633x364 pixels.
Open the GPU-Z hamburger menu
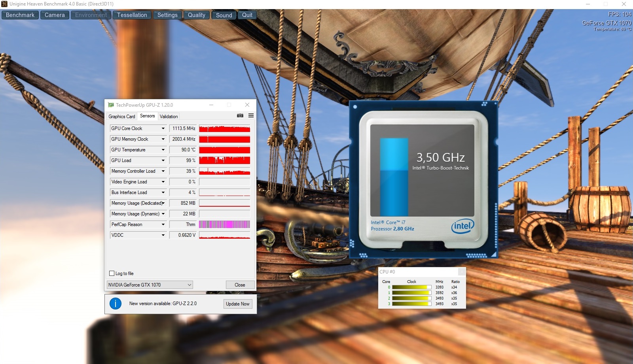(x=251, y=116)
